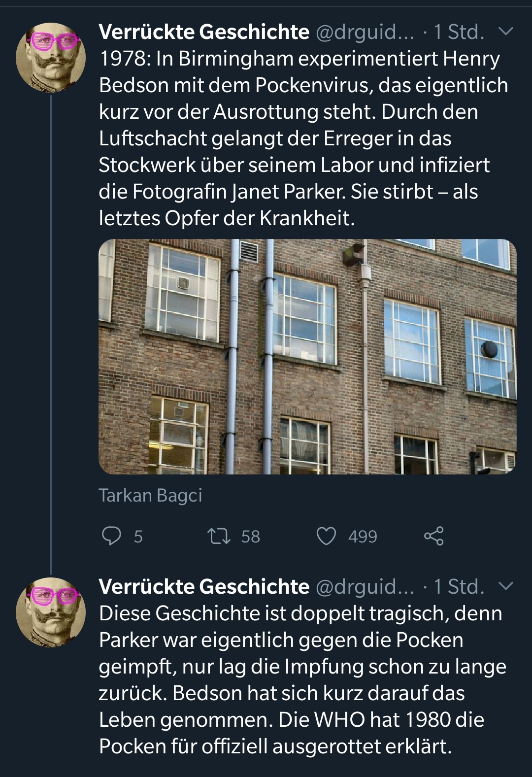The height and width of the screenshot is (777, 532).
Task: Open the first tweet's '1 Std.' timestamp
Action: pos(459,32)
